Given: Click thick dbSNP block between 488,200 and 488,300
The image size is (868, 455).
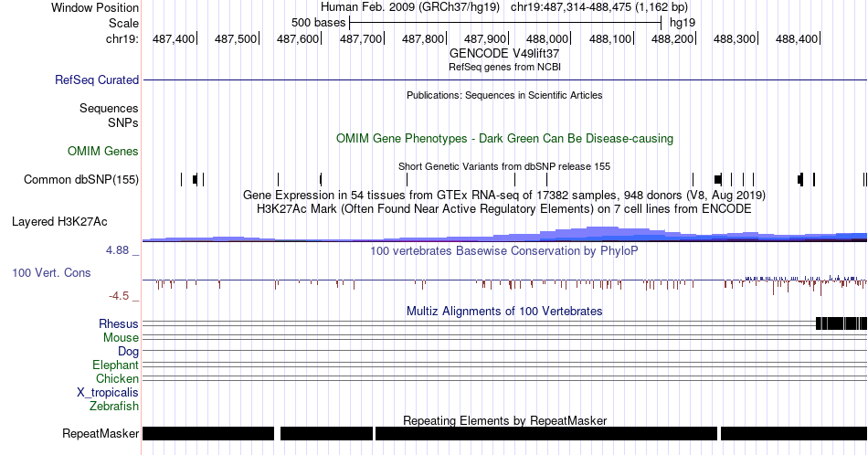Looking at the screenshot, I should (x=718, y=179).
